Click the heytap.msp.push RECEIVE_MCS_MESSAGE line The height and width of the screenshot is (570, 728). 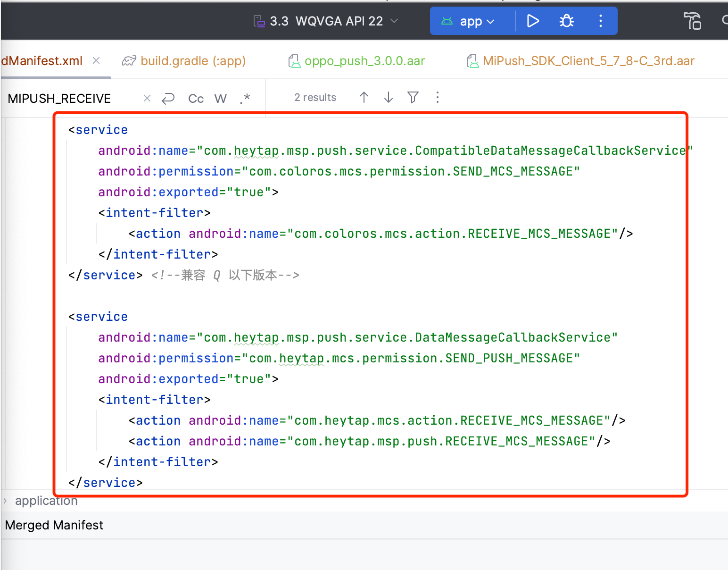pos(369,441)
